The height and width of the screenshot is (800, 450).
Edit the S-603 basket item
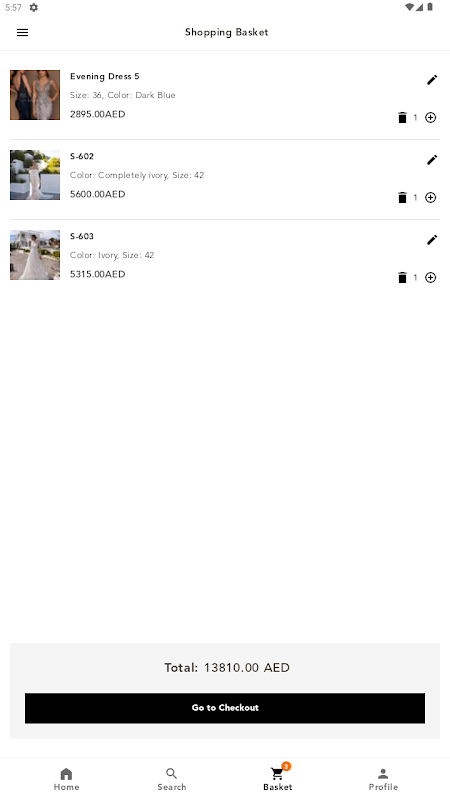coord(432,240)
